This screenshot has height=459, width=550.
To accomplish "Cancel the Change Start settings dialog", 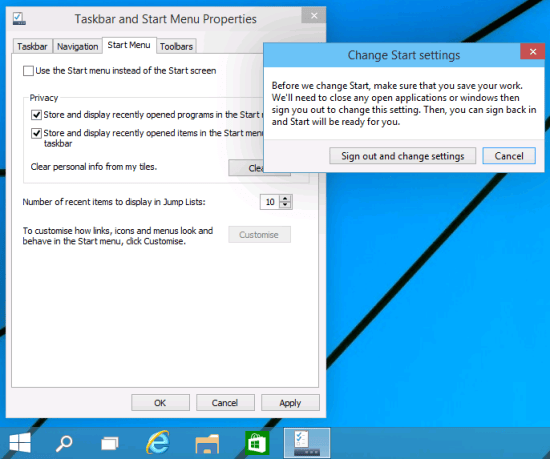I will click(509, 156).
